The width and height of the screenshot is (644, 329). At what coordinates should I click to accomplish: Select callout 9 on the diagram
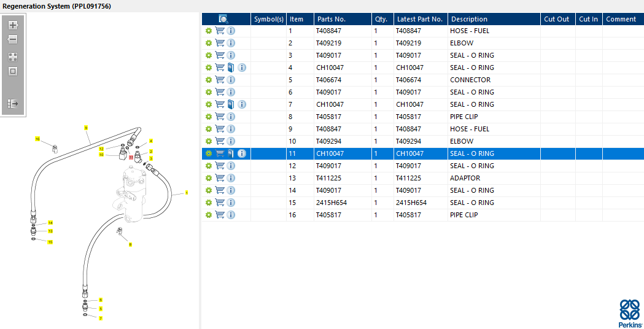[x=86, y=128]
